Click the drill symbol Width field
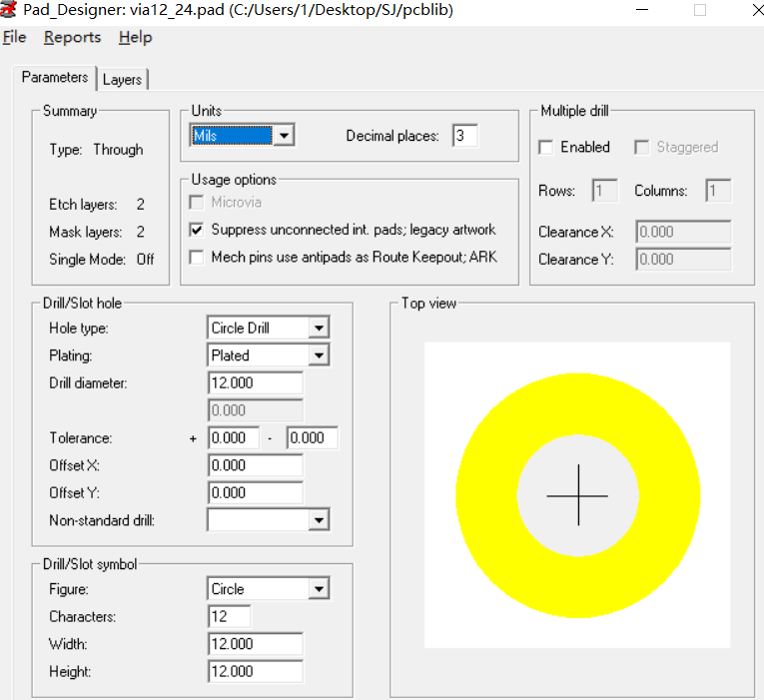The height and width of the screenshot is (700, 764). pos(256,644)
